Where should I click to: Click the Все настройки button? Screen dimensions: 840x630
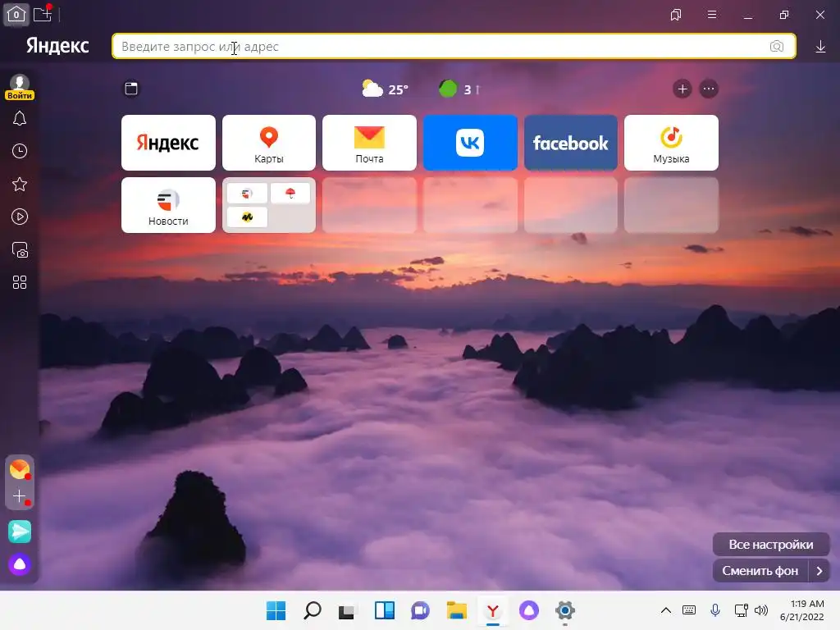tap(771, 545)
